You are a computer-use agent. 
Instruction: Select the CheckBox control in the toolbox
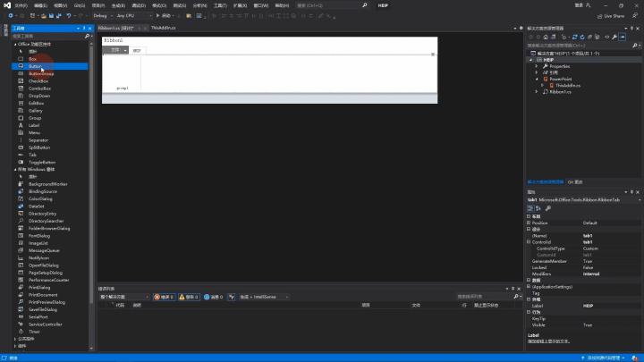click(38, 81)
